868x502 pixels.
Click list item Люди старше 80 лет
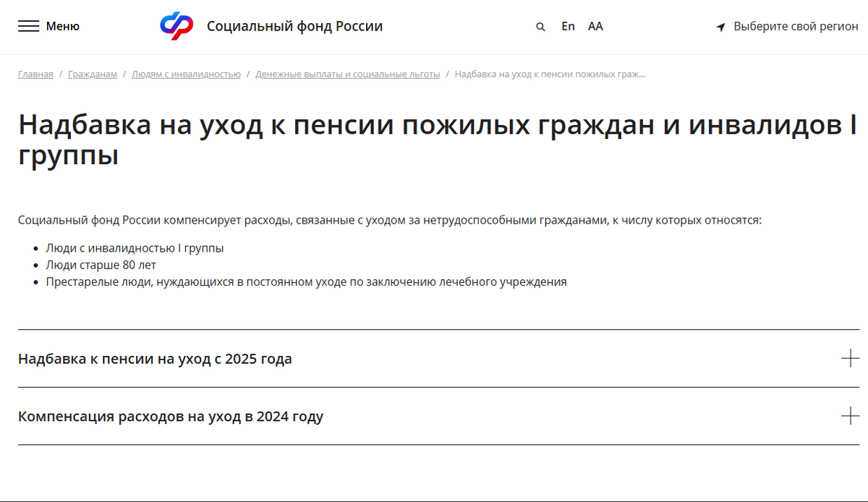pyautogui.click(x=101, y=265)
